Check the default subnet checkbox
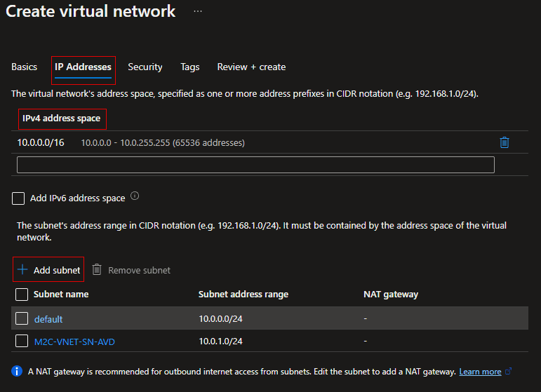 22,319
